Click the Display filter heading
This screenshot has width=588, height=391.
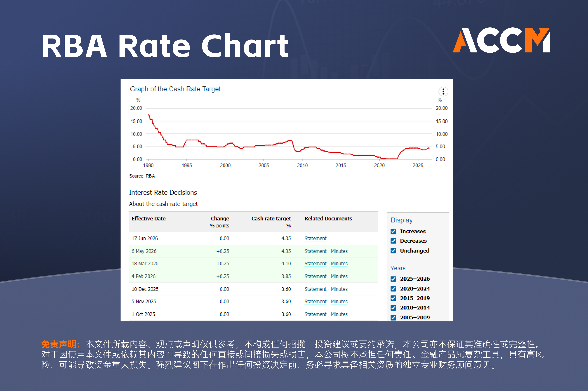(x=401, y=220)
